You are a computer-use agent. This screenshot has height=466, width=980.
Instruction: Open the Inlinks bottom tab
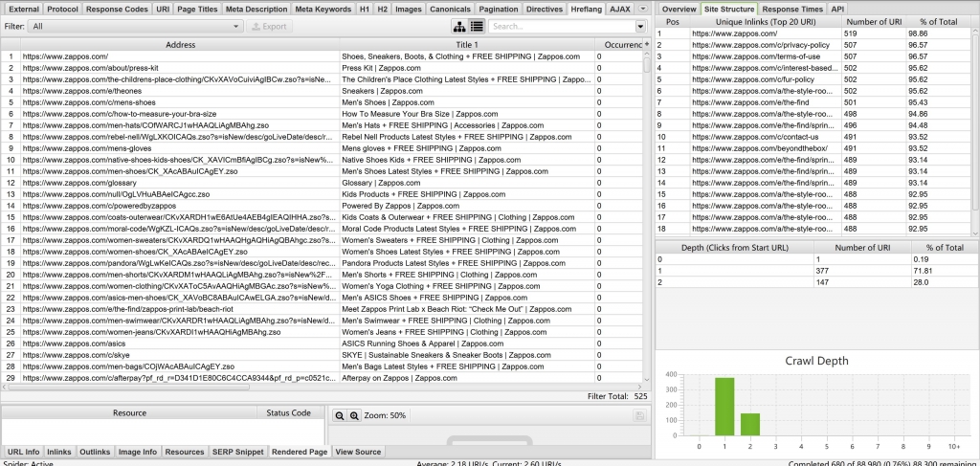[x=59, y=452]
